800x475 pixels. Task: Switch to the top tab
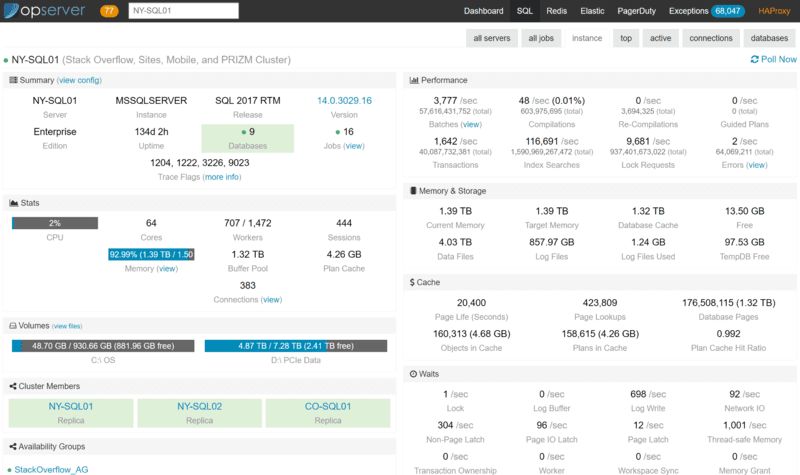[x=626, y=38]
